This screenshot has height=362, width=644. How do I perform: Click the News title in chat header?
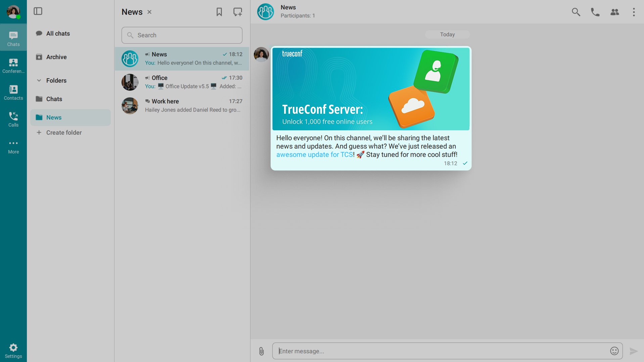[288, 7]
